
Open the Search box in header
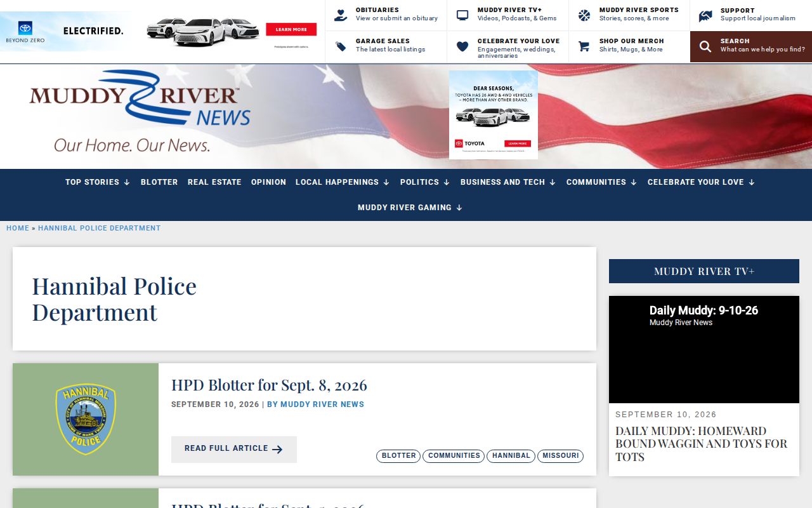(x=751, y=46)
